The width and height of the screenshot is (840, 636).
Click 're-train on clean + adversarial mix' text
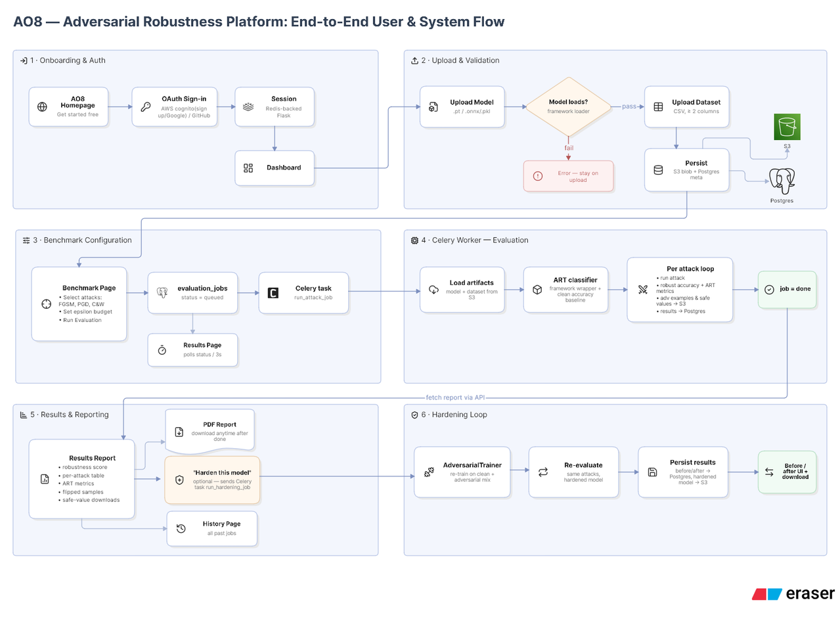(x=472, y=477)
